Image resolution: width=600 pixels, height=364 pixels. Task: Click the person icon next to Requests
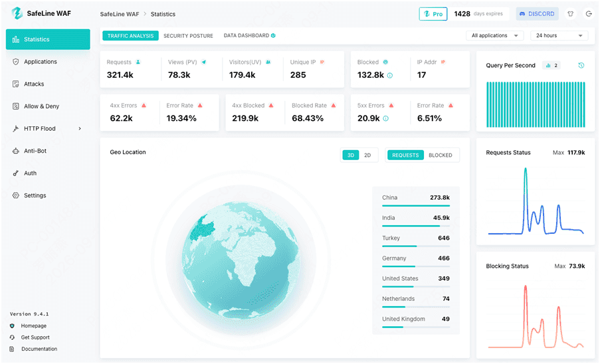coord(138,62)
